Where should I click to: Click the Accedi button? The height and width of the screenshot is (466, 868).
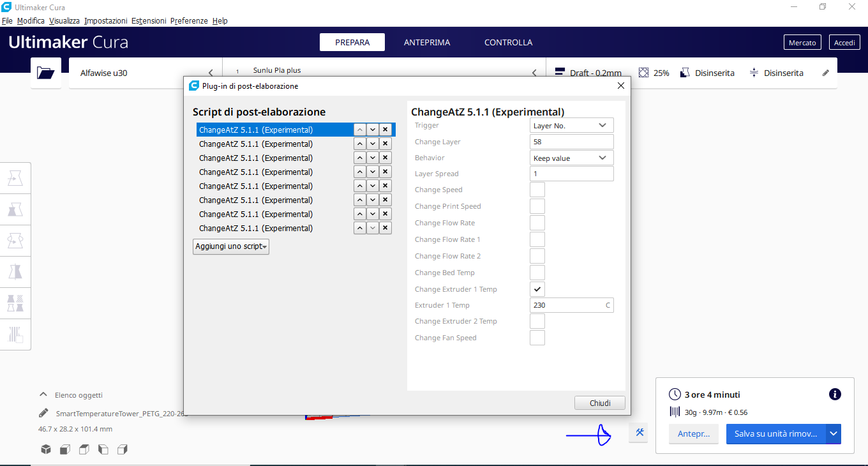coord(844,43)
